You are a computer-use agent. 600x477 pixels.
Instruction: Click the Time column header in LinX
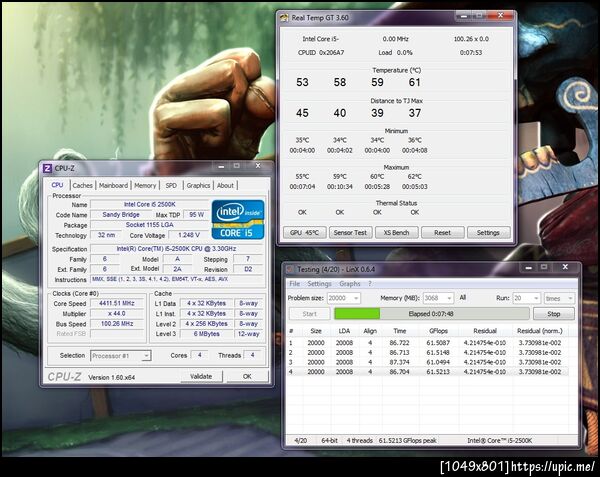coord(399,331)
